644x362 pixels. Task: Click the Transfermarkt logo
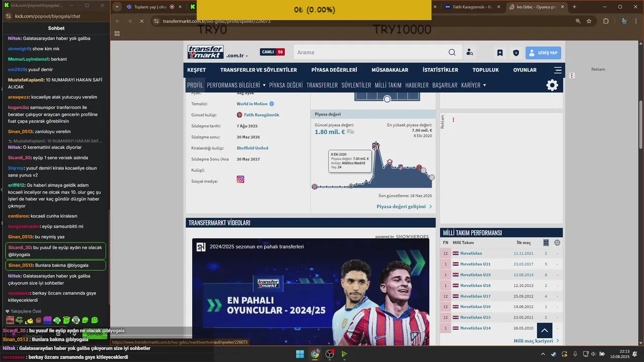(205, 52)
